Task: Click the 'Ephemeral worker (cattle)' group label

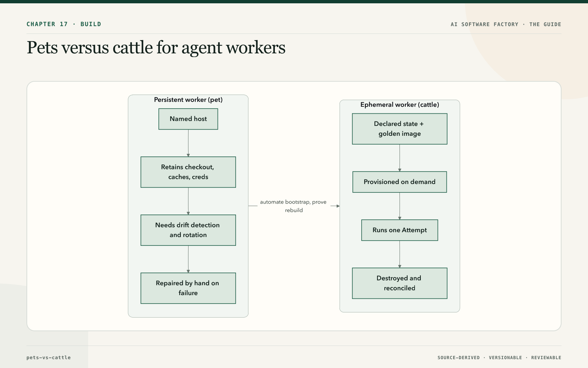Action: pos(399,105)
